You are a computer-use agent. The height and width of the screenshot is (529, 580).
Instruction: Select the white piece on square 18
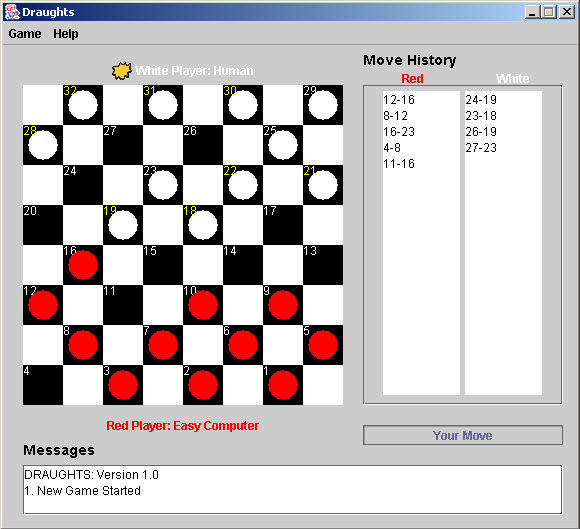coord(203,225)
